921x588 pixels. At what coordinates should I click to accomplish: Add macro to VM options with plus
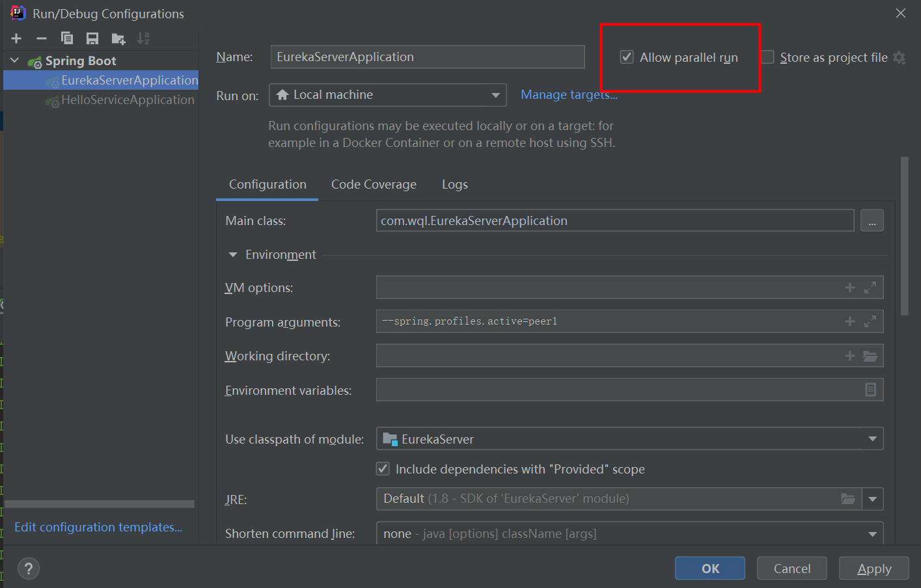tap(850, 287)
